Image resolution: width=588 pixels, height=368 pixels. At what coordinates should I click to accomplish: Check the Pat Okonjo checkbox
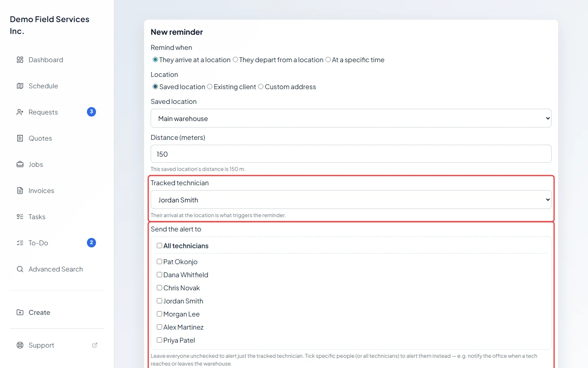159,262
